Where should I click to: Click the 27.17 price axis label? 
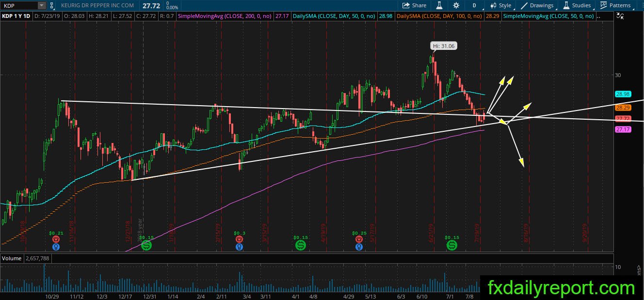(622, 129)
